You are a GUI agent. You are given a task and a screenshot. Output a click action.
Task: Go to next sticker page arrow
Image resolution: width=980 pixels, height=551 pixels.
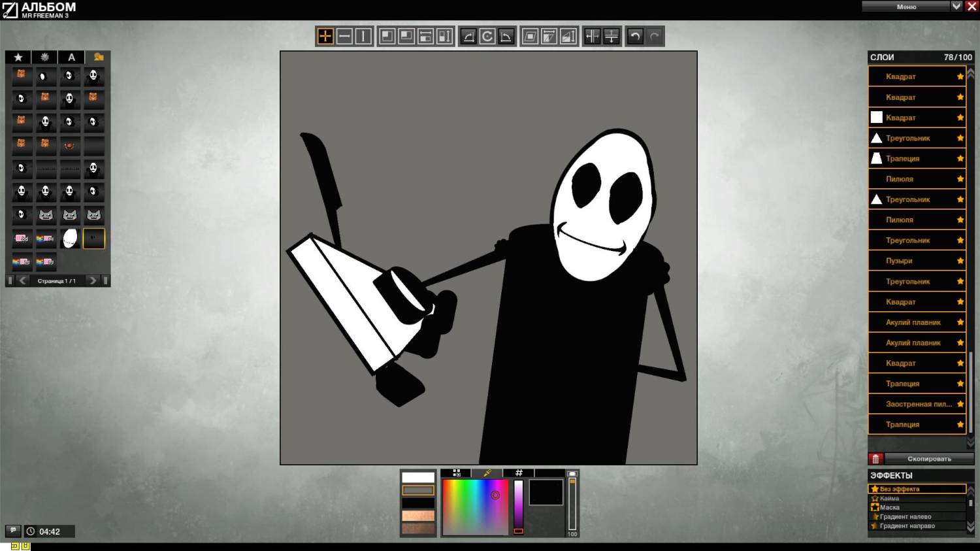93,280
